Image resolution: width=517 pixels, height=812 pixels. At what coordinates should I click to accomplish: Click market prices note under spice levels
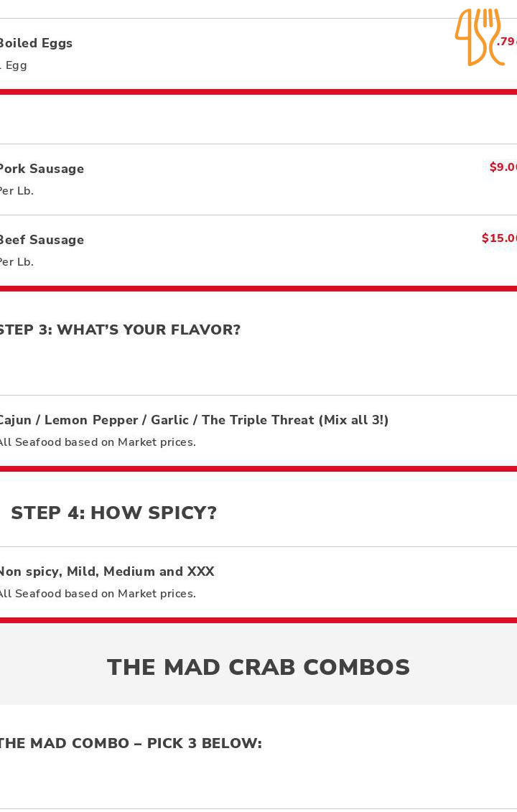pos(97,594)
